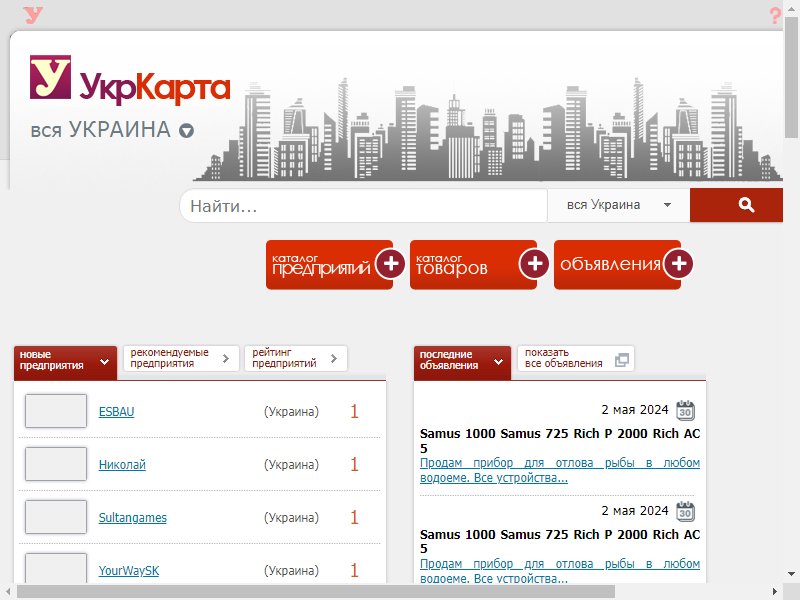800x600 pixels.
Task: Click the Найти search input field
Action: pyautogui.click(x=364, y=206)
